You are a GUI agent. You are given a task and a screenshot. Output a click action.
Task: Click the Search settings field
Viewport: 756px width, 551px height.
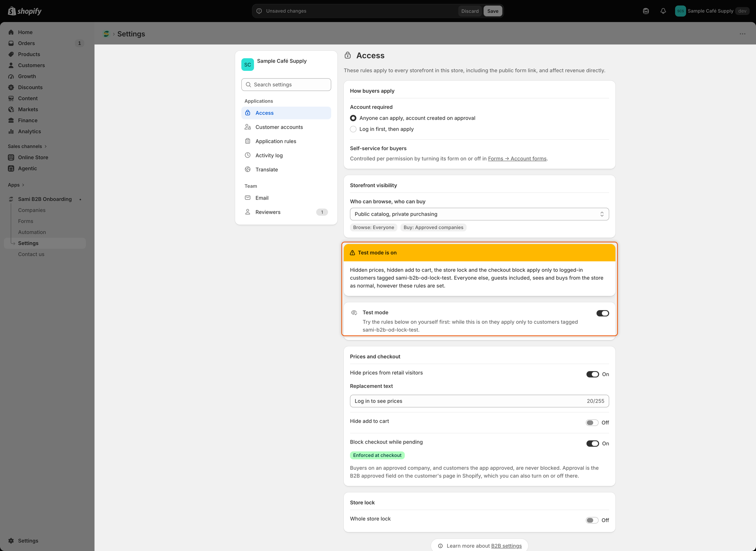(286, 85)
